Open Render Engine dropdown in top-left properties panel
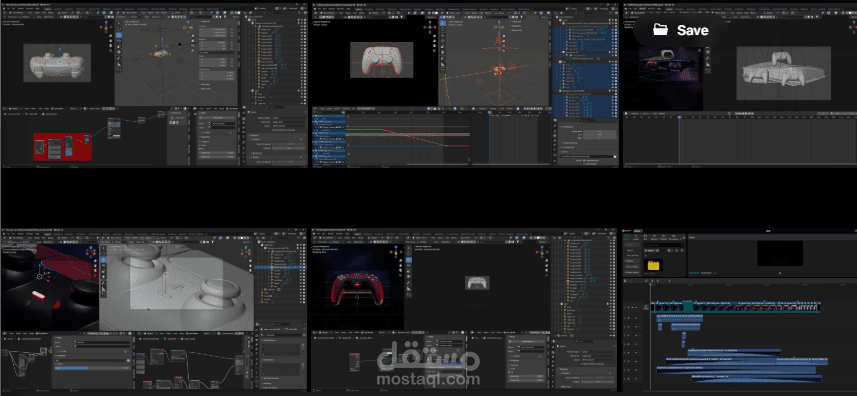Viewport: 857px width, 396px height. click(289, 118)
